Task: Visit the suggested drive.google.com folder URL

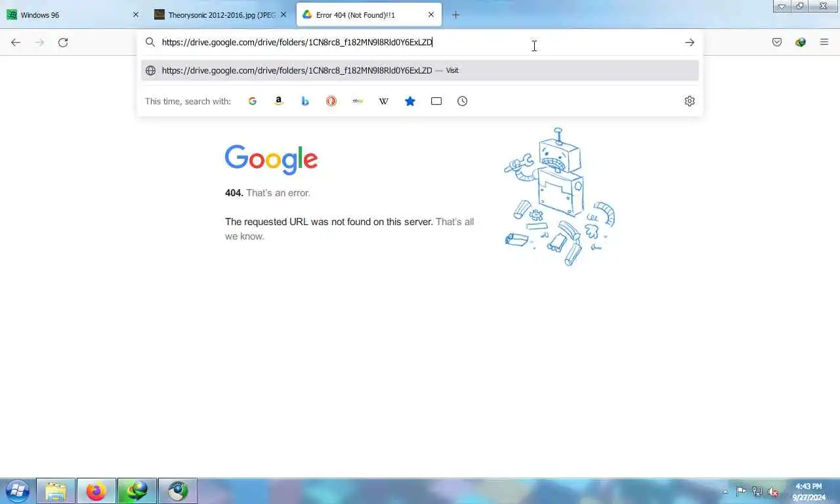Action: (420, 70)
